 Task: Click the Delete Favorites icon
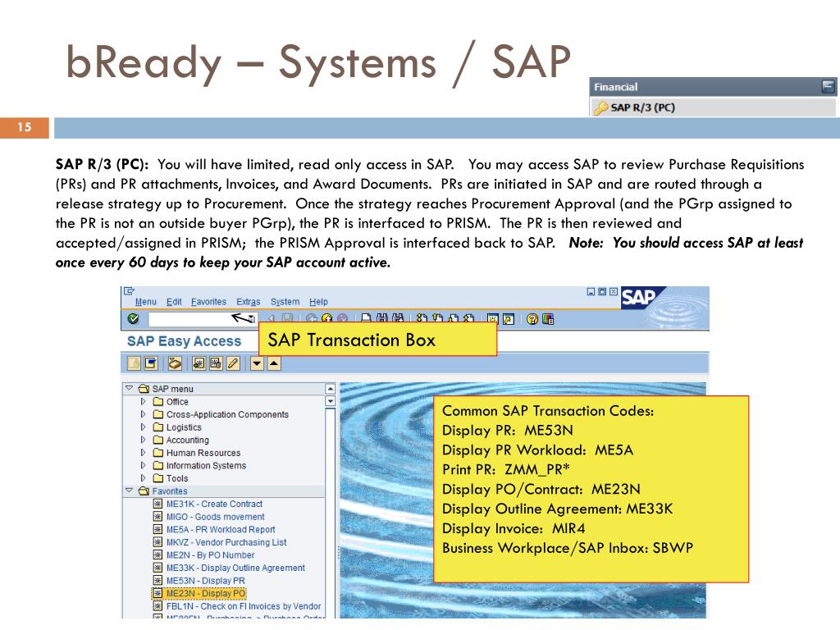click(x=216, y=363)
